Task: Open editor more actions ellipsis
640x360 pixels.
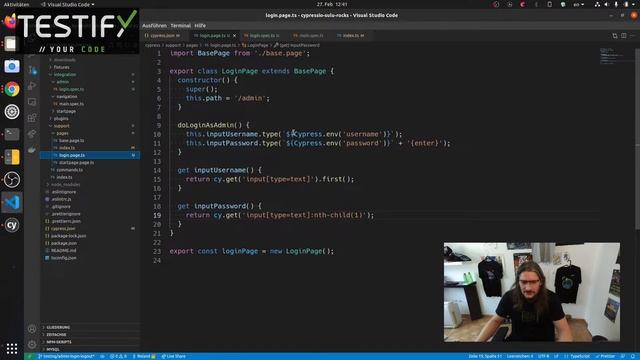Action: pos(633,36)
